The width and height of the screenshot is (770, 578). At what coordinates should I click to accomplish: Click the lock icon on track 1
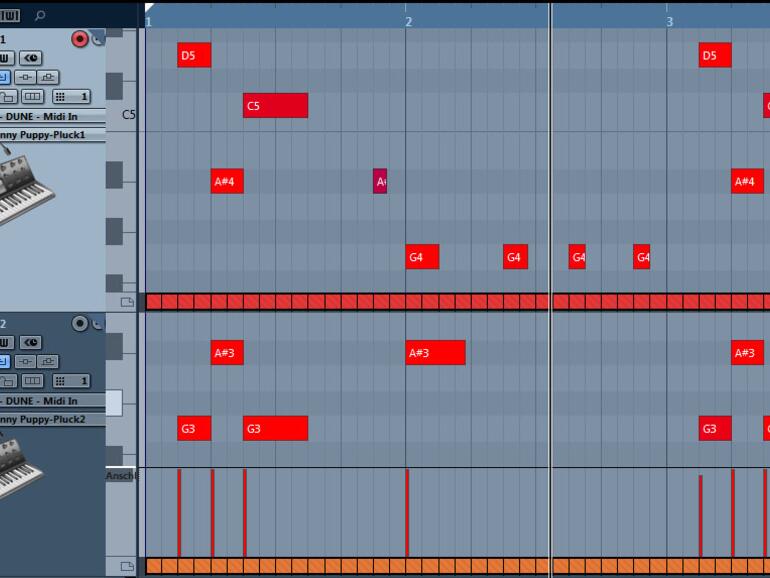(8, 97)
